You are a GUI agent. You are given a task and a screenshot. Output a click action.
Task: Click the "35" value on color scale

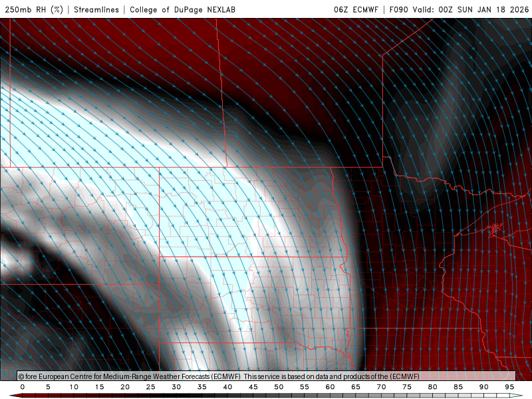point(202,387)
